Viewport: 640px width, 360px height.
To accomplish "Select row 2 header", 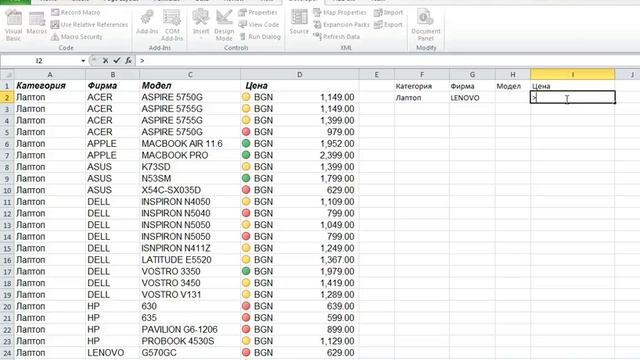I will click(7, 98).
